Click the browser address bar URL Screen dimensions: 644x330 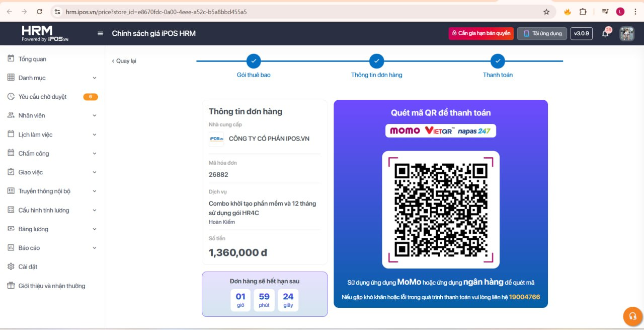tap(156, 12)
